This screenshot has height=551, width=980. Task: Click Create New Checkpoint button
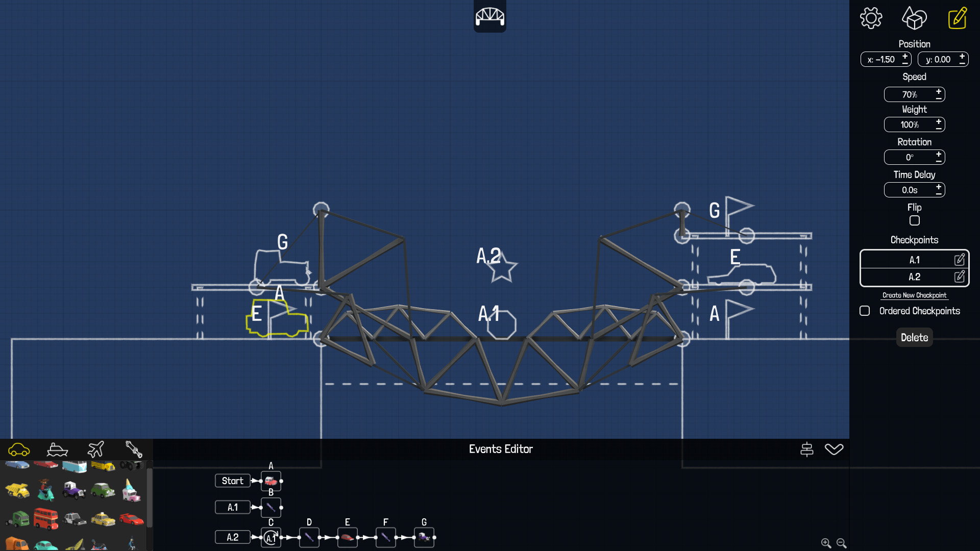click(x=914, y=295)
